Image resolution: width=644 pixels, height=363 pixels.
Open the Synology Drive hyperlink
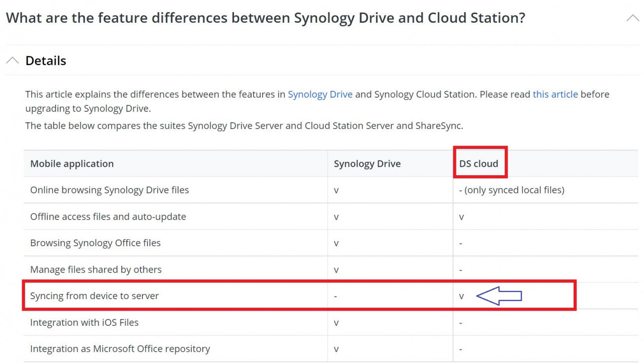(320, 94)
